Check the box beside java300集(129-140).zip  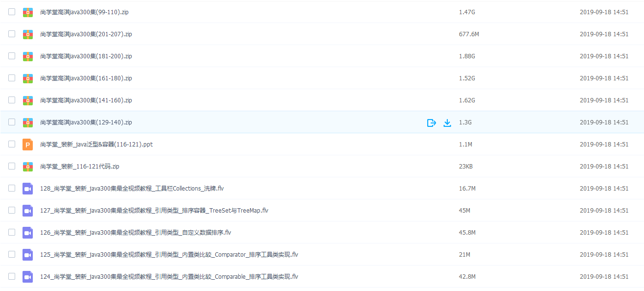click(12, 122)
